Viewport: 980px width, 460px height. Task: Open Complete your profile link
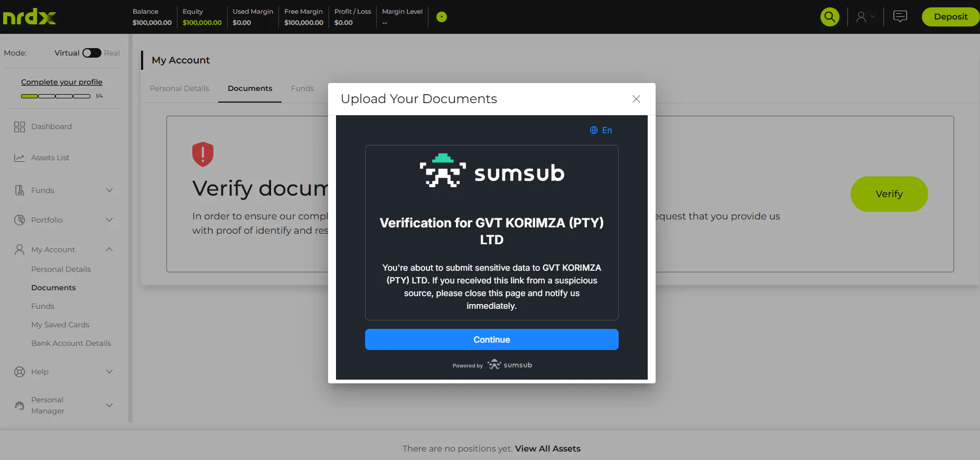(62, 82)
